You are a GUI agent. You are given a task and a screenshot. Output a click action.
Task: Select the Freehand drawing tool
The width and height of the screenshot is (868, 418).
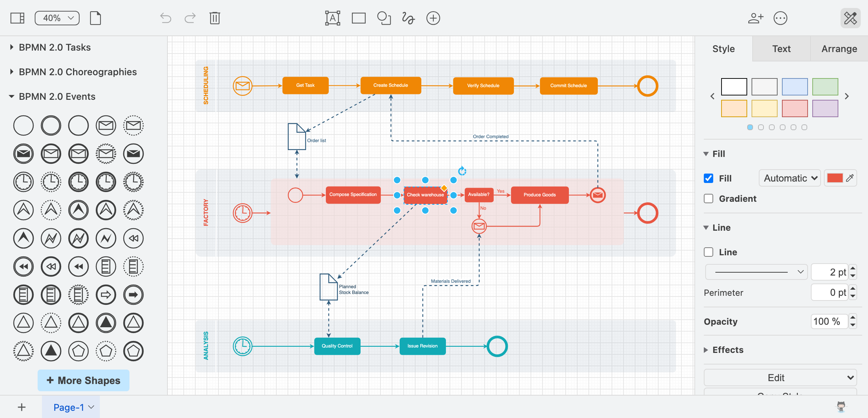click(408, 18)
